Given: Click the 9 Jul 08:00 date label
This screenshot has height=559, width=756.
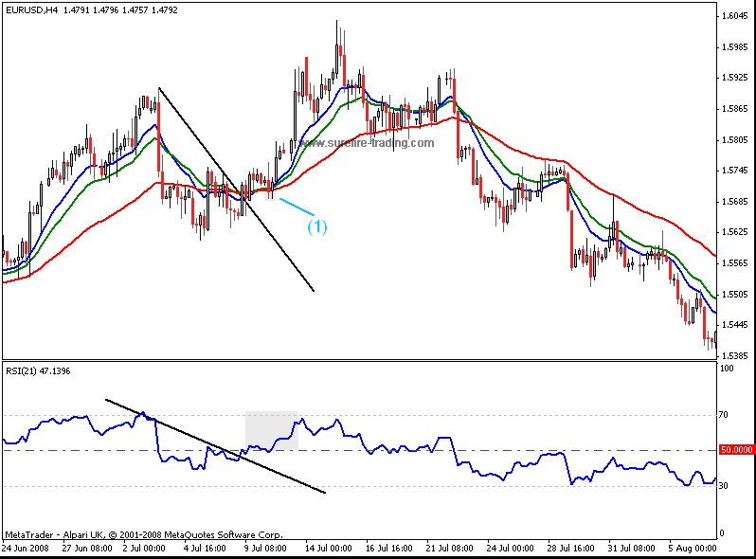Looking at the screenshot, I should click(x=265, y=549).
